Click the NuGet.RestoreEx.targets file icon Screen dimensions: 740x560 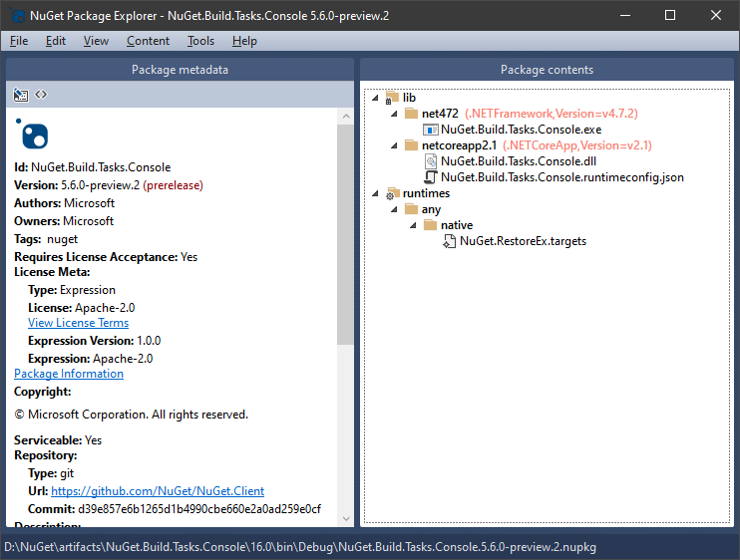pos(449,241)
